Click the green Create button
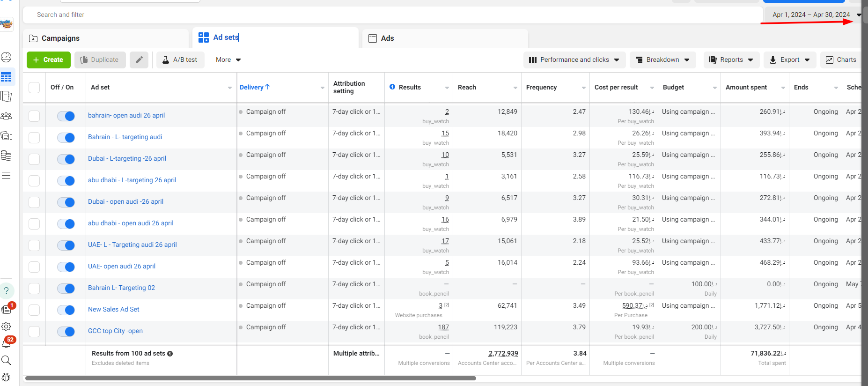The height and width of the screenshot is (386, 868). click(x=49, y=60)
